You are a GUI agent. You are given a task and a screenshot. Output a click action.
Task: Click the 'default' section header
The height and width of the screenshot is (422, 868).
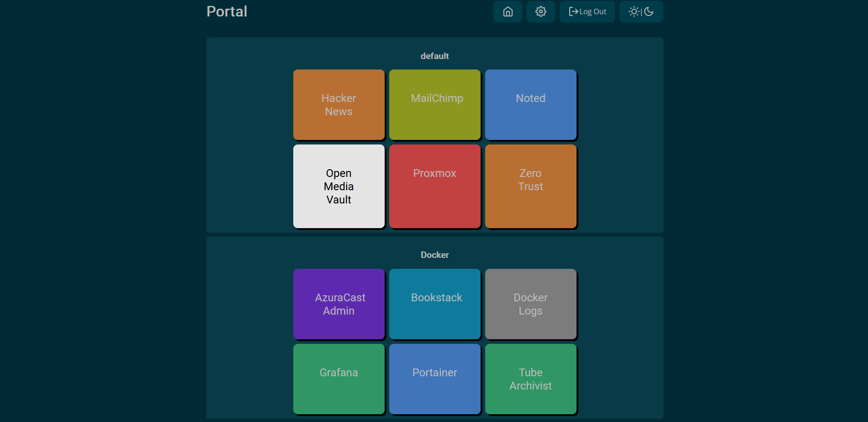pyautogui.click(x=434, y=56)
